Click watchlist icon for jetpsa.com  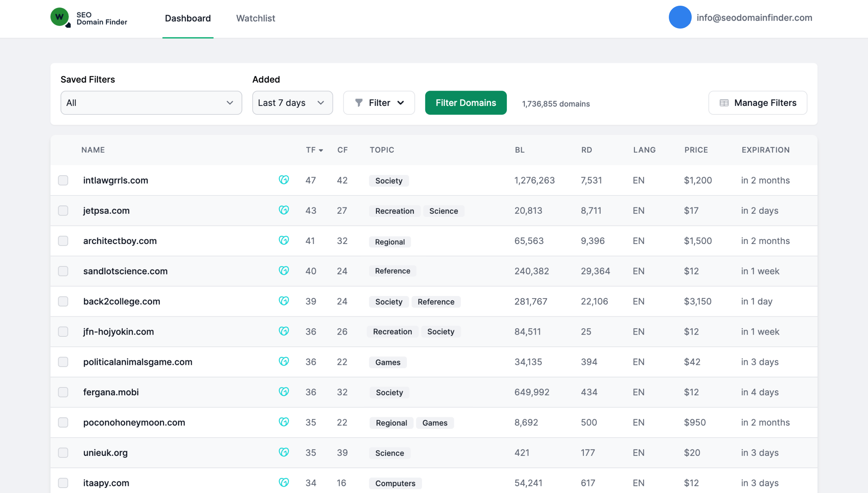point(284,210)
